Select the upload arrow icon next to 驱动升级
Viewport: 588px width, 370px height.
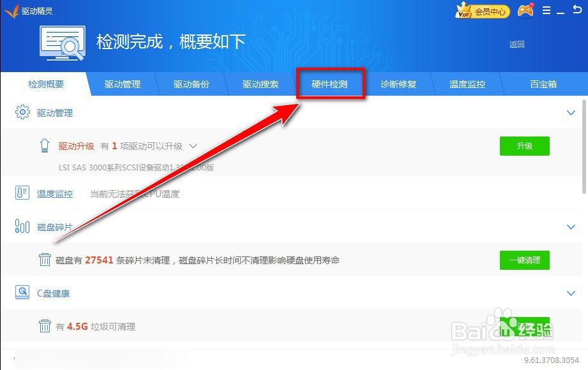point(45,145)
